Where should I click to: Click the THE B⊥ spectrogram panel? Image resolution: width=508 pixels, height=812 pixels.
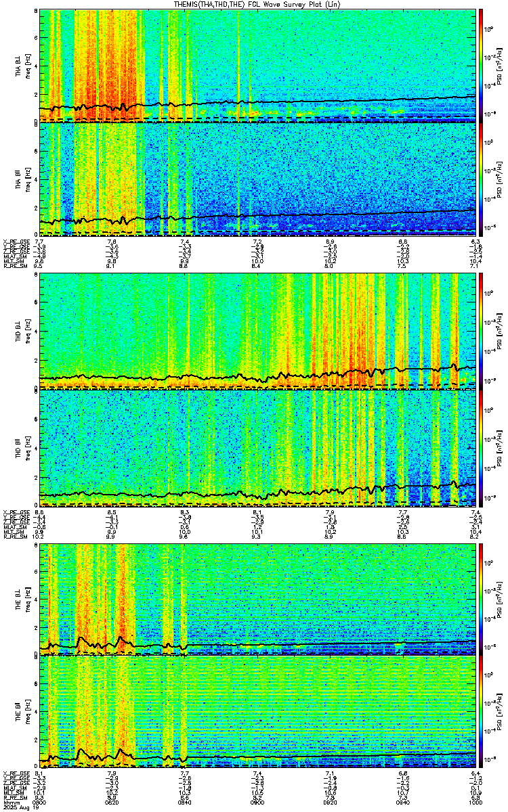(x=258, y=599)
